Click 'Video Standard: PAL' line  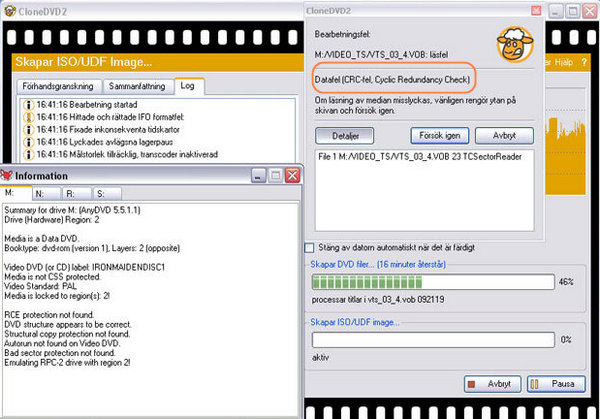[x=41, y=286]
